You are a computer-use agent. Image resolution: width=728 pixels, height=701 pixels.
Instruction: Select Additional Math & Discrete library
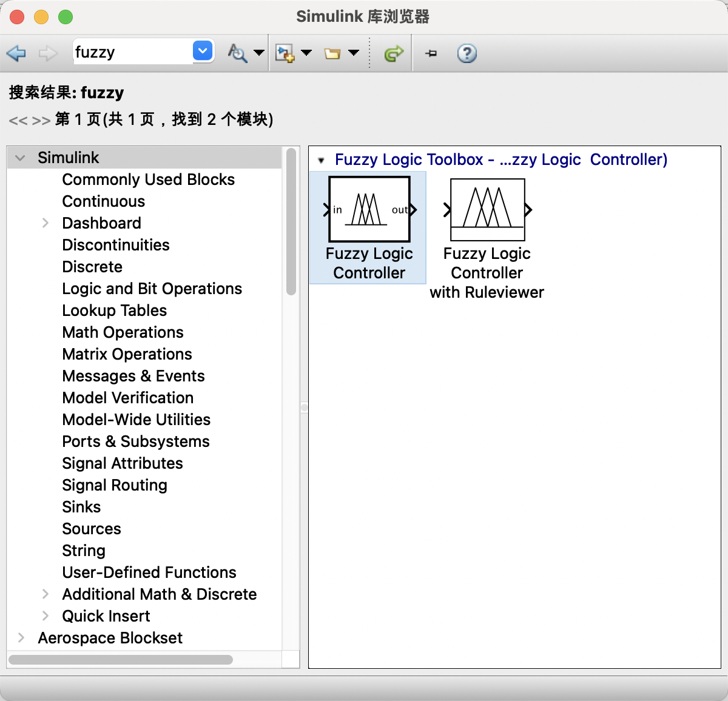point(160,594)
